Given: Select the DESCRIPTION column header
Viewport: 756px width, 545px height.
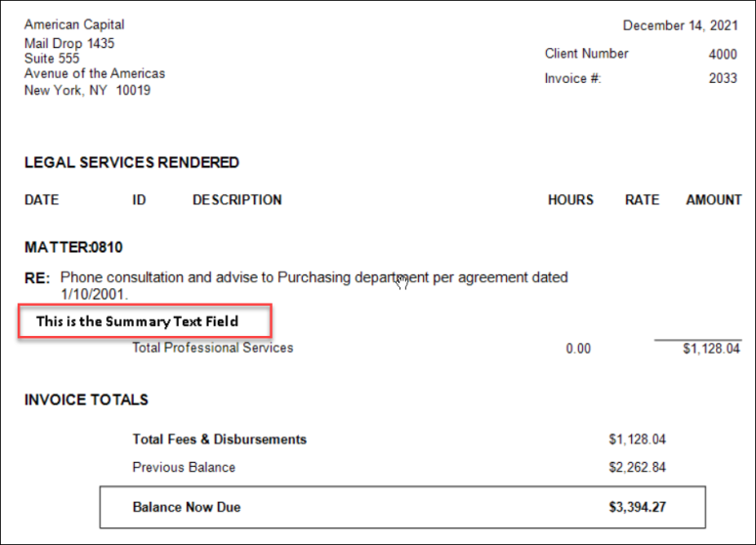Looking at the screenshot, I should pos(237,200).
